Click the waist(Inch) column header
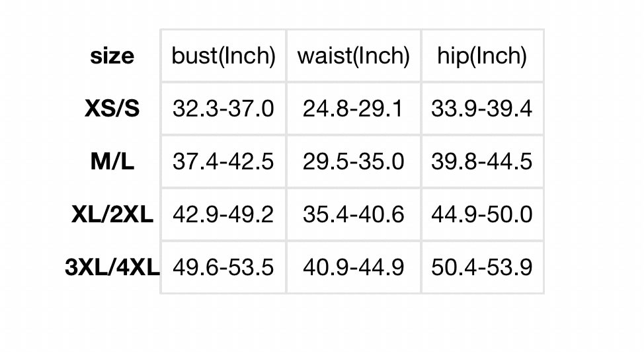The width and height of the screenshot is (644, 352). pyautogui.click(x=353, y=56)
